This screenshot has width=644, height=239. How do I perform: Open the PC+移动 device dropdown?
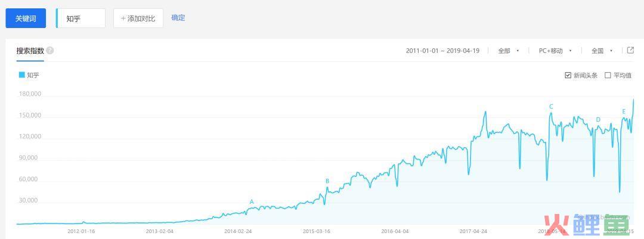[x=555, y=51]
